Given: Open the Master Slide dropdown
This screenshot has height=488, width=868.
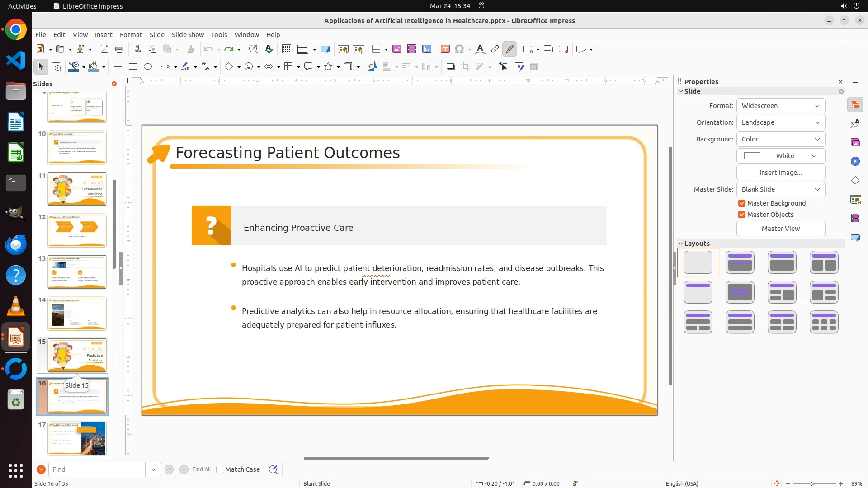Looking at the screenshot, I should click(x=780, y=189).
